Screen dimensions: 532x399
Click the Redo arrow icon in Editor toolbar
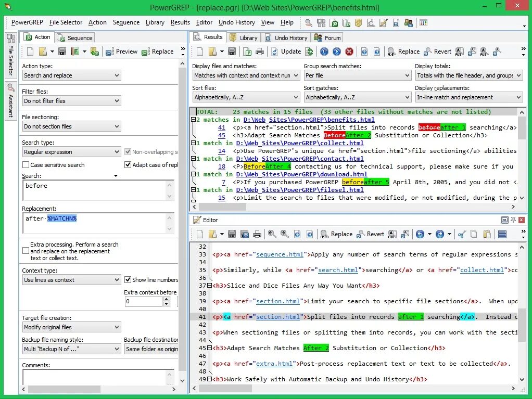click(440, 234)
